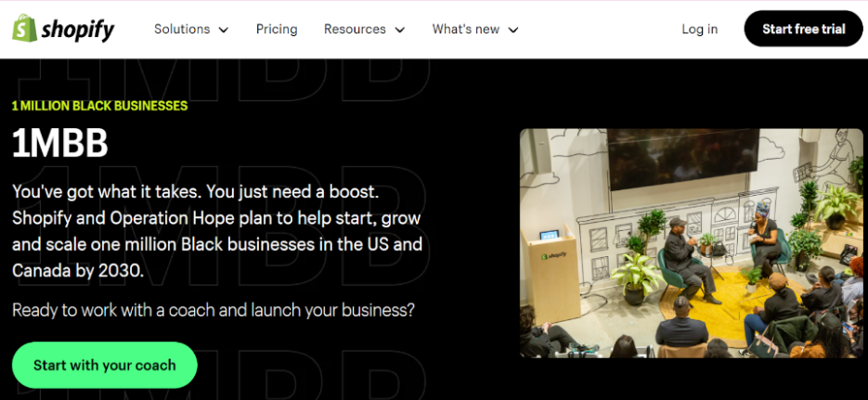Expand the chevron next to Solutions
This screenshot has height=400, width=868.
tap(223, 30)
